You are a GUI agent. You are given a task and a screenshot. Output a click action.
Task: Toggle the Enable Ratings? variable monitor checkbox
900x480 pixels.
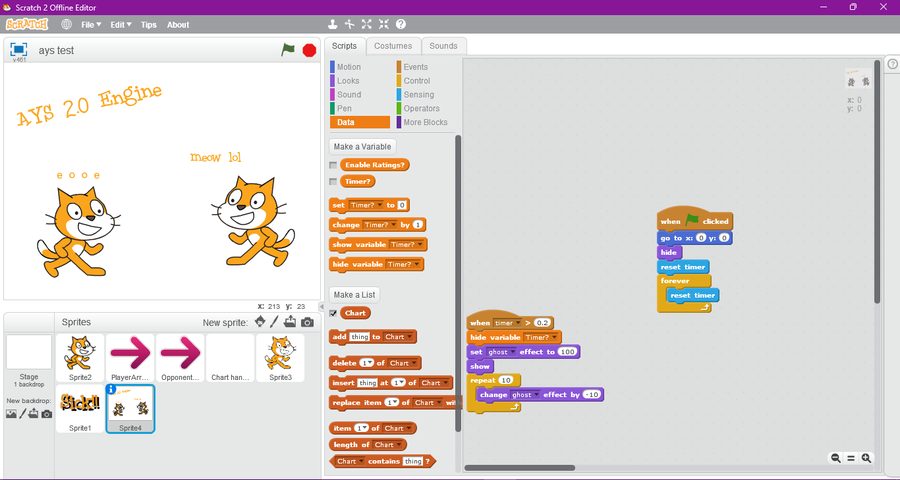(x=333, y=165)
